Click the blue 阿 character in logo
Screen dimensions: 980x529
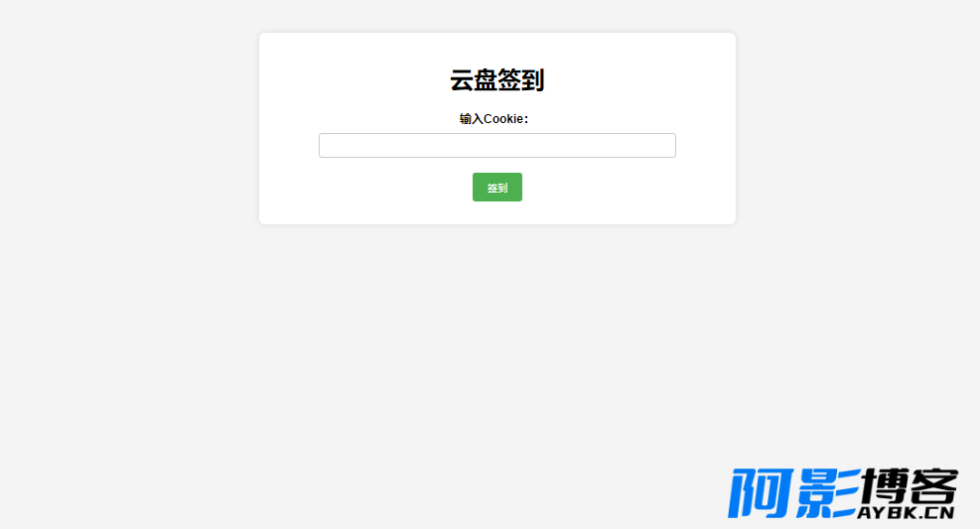(760, 493)
